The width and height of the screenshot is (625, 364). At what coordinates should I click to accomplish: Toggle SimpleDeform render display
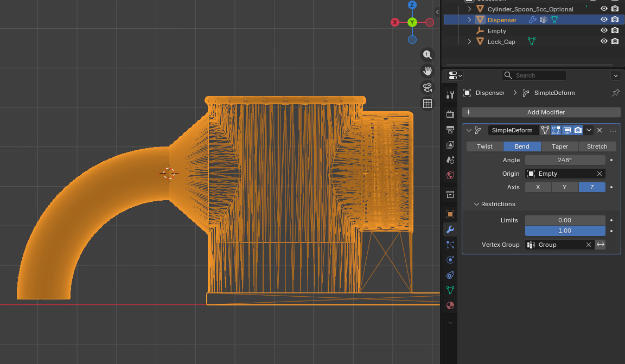click(x=578, y=130)
